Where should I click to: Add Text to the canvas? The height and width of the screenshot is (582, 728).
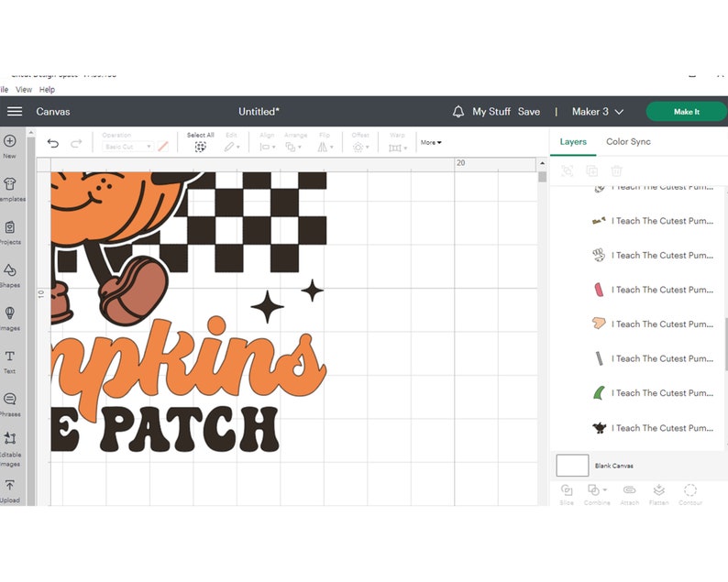(x=10, y=362)
